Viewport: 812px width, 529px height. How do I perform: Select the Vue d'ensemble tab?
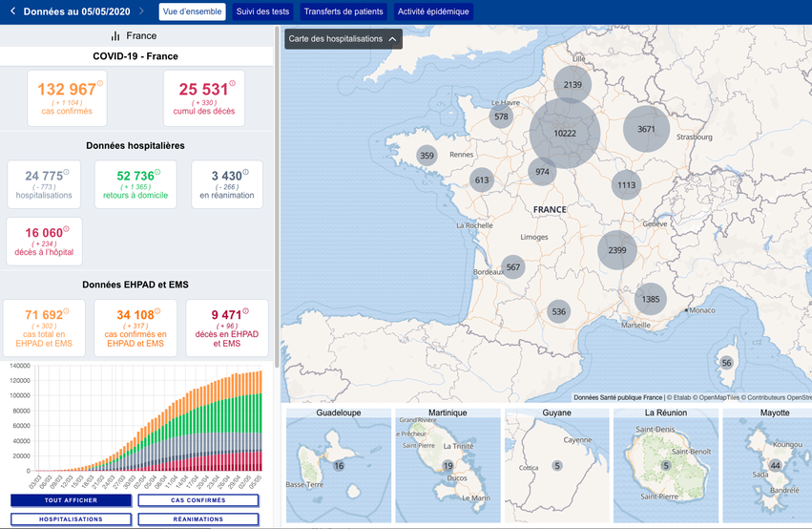tap(192, 11)
